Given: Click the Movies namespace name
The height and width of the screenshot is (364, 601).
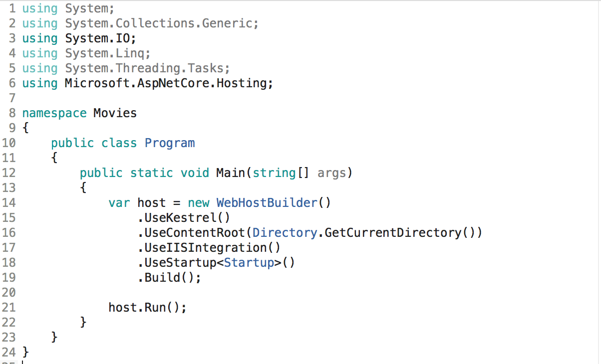Looking at the screenshot, I should [x=115, y=113].
